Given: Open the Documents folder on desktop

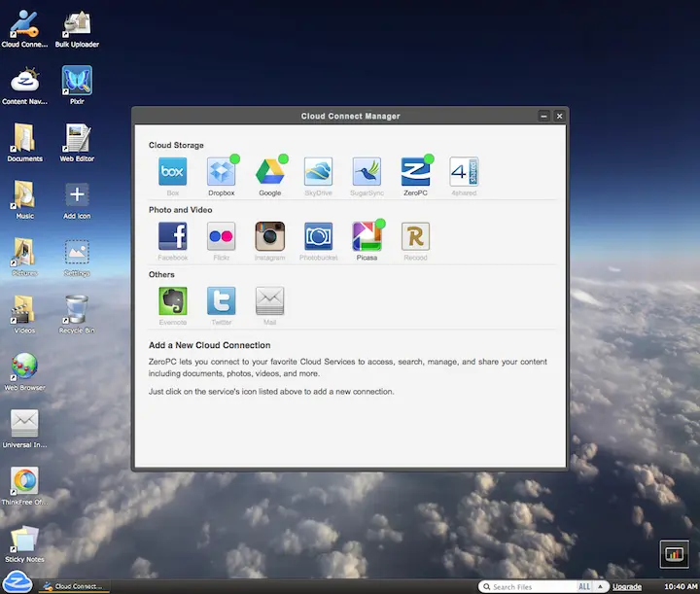Looking at the screenshot, I should [x=24, y=143].
